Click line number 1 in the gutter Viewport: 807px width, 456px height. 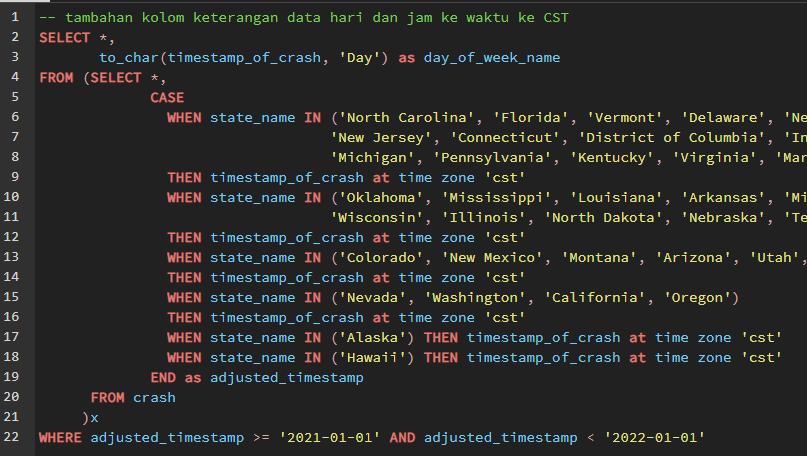(14, 17)
